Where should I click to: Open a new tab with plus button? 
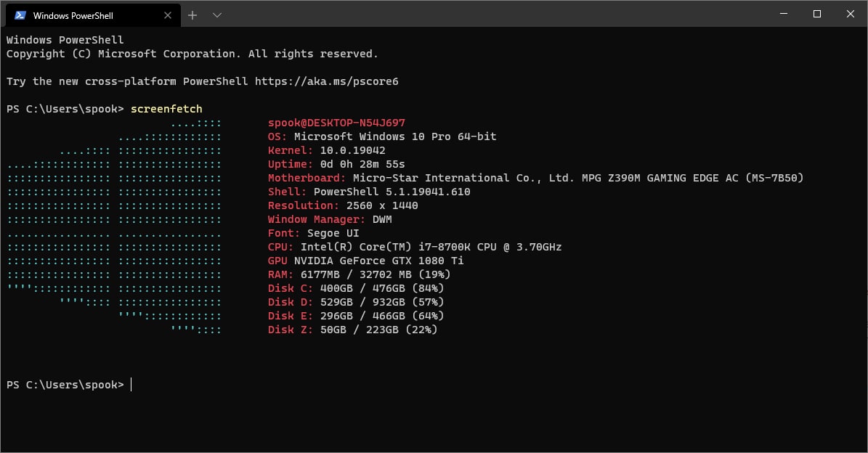192,15
